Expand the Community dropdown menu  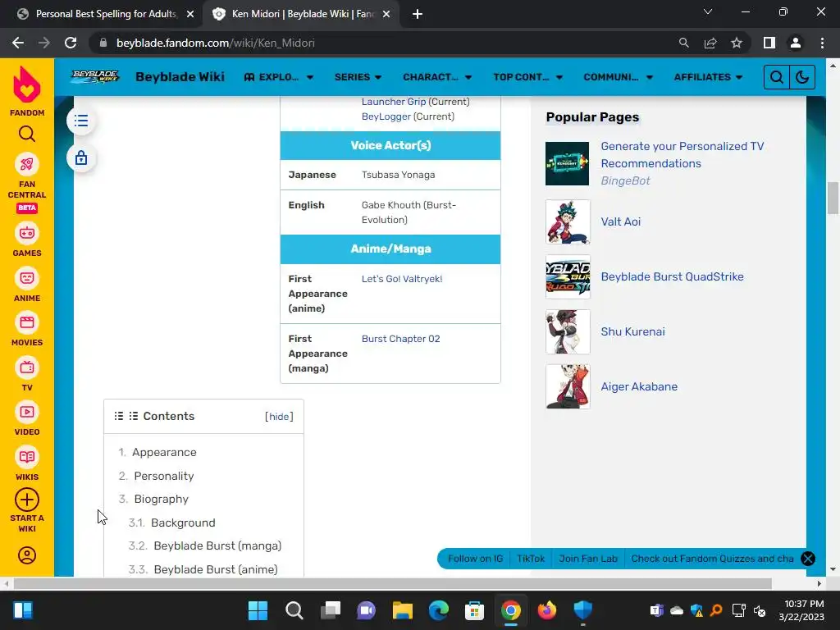(x=619, y=77)
